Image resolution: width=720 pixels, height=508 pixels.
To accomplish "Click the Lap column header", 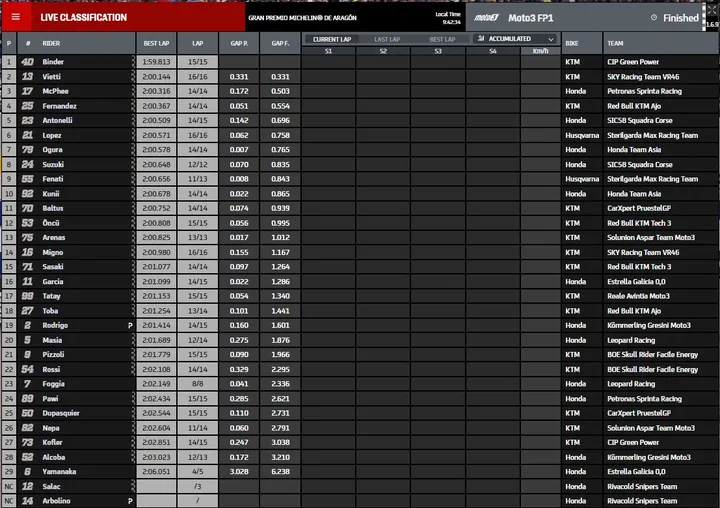I will coord(197,43).
